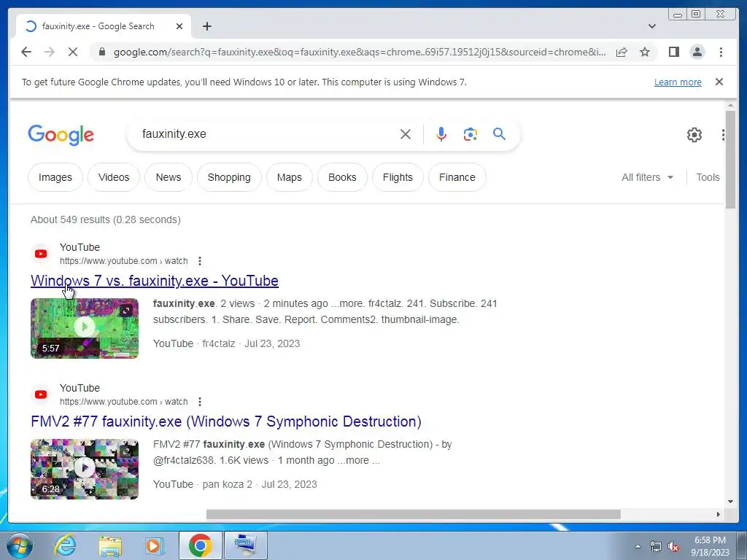Image resolution: width=747 pixels, height=560 pixels.
Task: Click the magnifier search button
Action: pyautogui.click(x=499, y=134)
